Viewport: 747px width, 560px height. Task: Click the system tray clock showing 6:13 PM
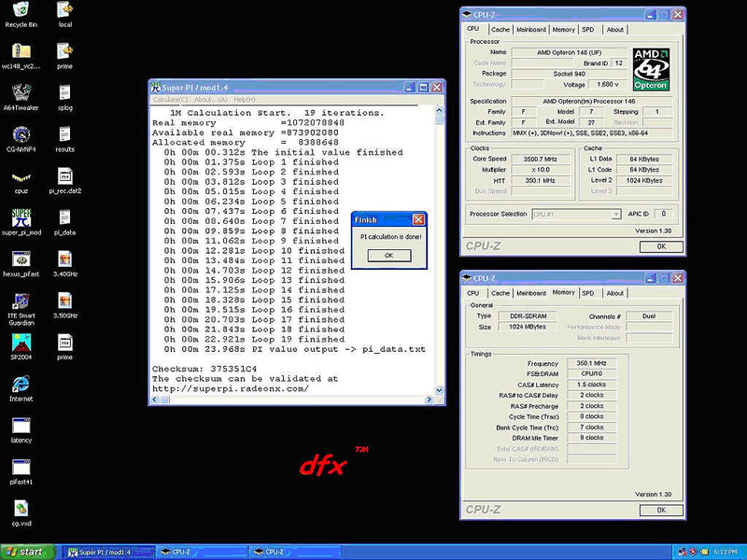tap(726, 553)
